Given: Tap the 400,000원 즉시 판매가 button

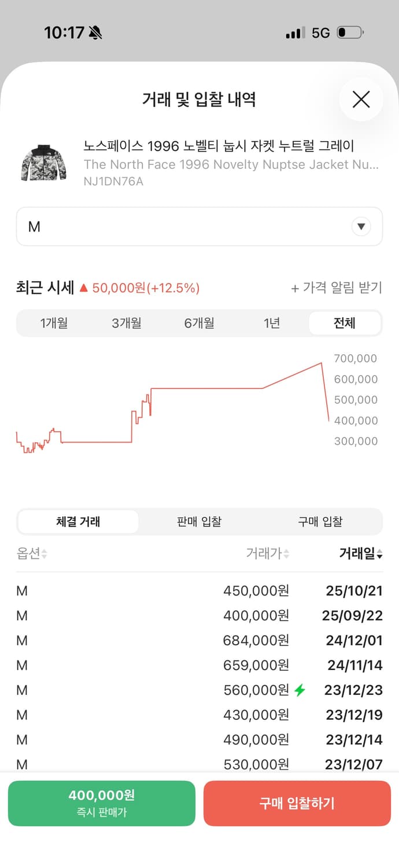Looking at the screenshot, I should [x=101, y=803].
